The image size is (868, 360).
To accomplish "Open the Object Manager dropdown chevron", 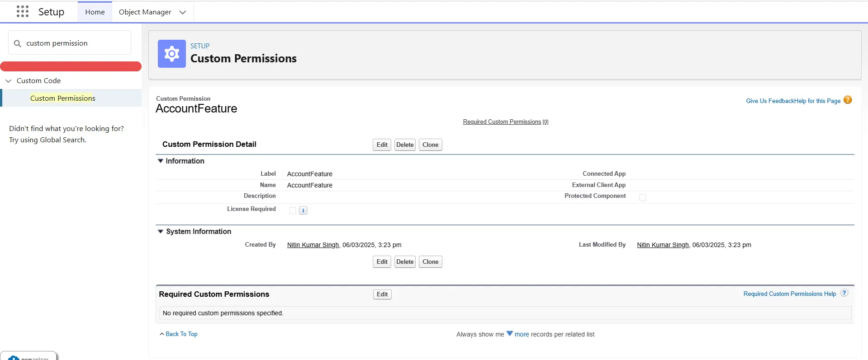I will 183,12.
